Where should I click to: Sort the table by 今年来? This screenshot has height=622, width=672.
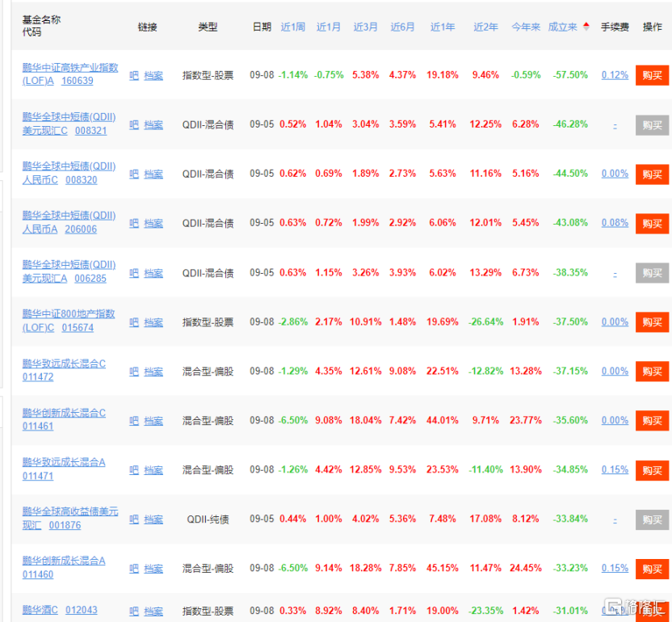[526, 27]
